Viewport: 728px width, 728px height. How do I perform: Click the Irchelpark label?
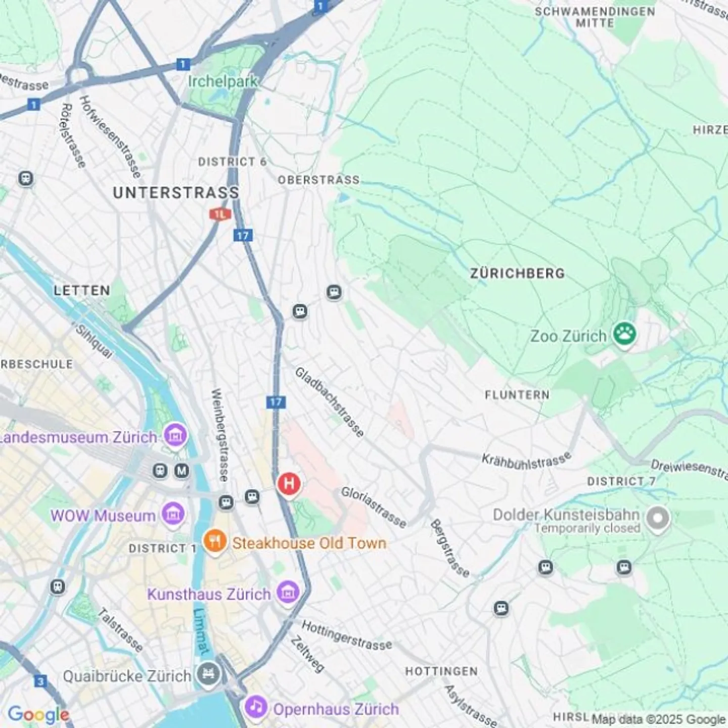point(222,81)
